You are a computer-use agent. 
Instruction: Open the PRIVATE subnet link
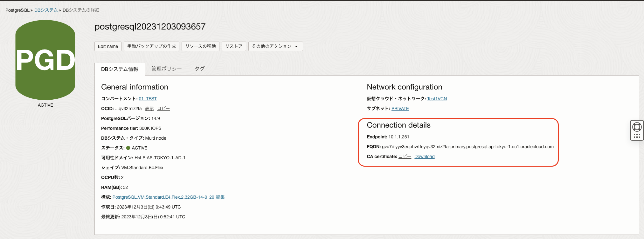click(400, 109)
